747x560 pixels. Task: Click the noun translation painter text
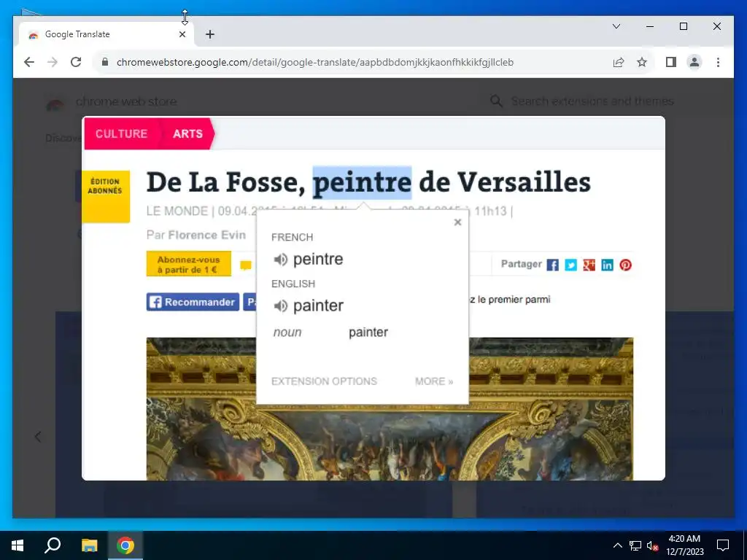click(368, 332)
